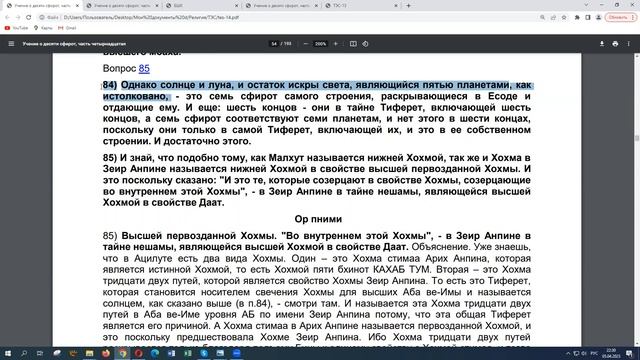Click the page number field showing 54
640x360 pixels.
pyautogui.click(x=274, y=44)
